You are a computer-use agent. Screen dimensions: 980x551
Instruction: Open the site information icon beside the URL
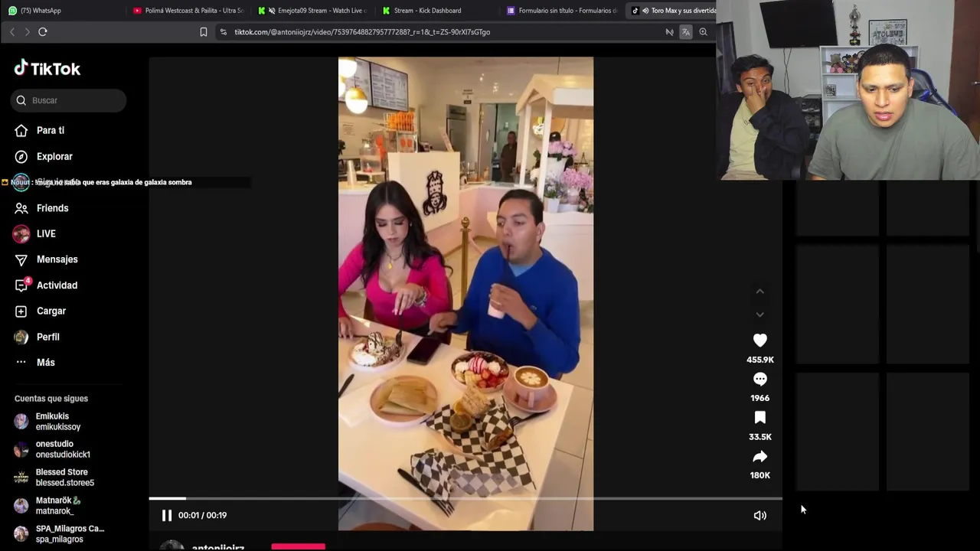223,32
